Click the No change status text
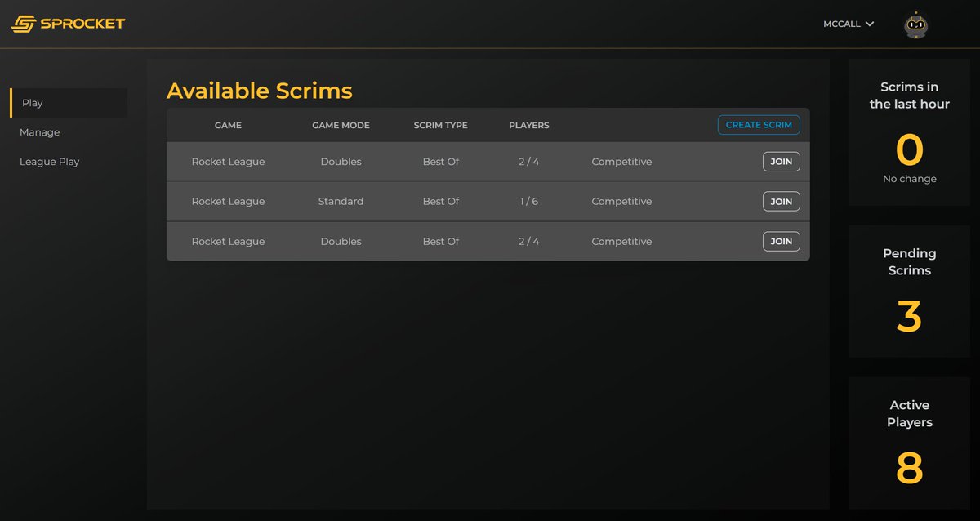 pos(910,179)
